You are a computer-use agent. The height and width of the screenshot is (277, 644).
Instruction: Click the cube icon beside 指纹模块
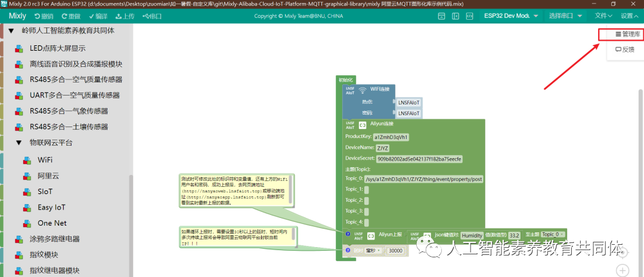tap(19, 256)
